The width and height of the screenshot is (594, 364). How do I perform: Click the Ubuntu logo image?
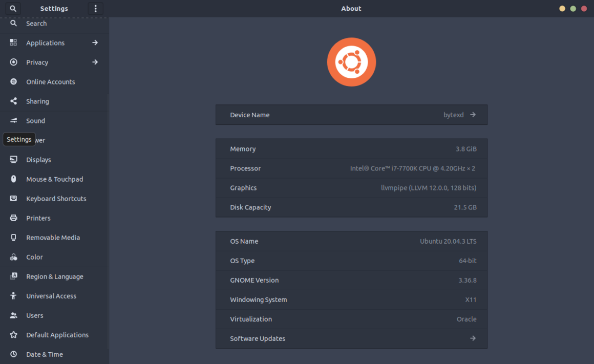point(351,61)
